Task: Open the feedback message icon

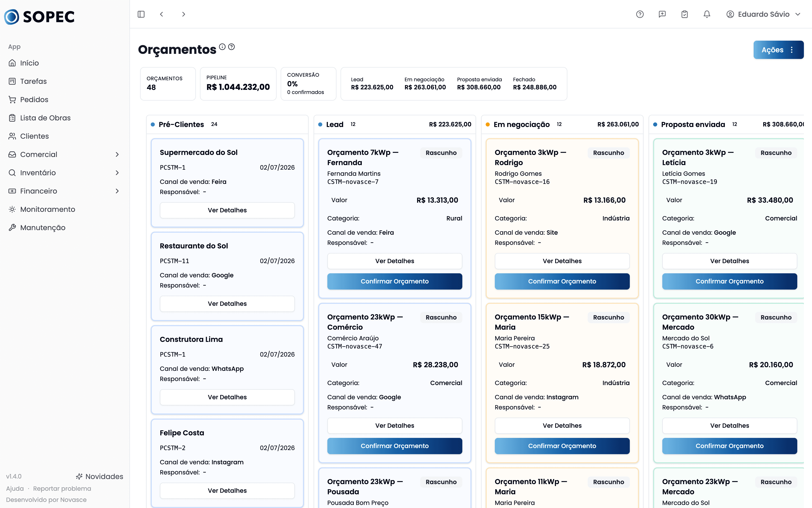Action: click(x=662, y=14)
